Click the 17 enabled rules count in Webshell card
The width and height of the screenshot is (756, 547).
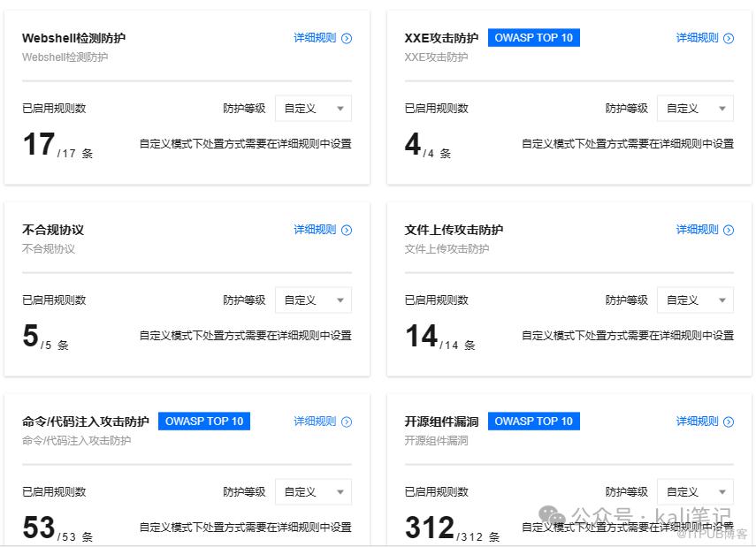point(39,144)
